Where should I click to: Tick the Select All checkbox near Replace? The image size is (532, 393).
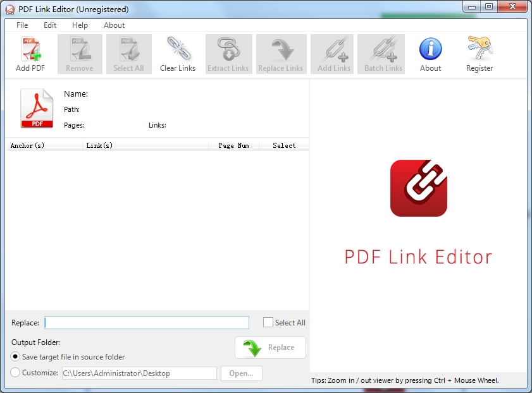tap(268, 322)
